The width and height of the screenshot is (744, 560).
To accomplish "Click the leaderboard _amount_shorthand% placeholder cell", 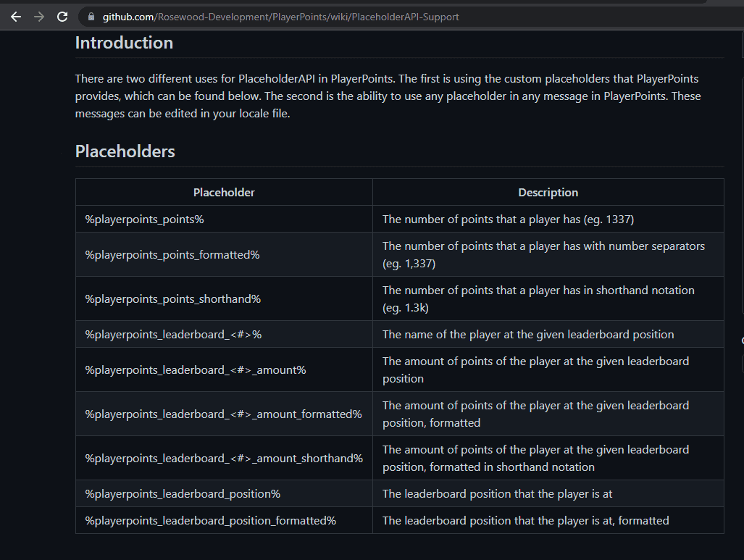I will (224, 458).
